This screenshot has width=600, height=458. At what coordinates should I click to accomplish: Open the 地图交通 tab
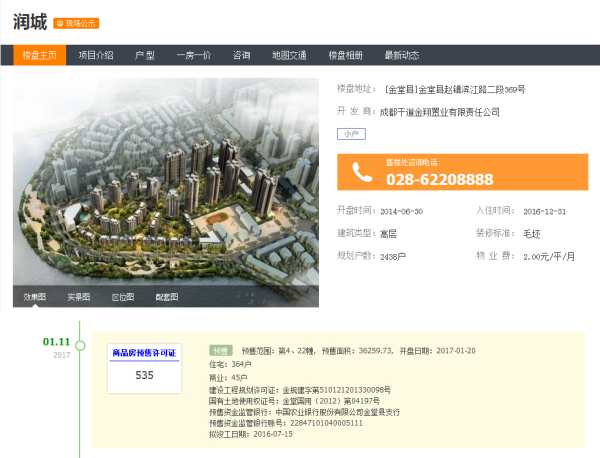click(290, 55)
